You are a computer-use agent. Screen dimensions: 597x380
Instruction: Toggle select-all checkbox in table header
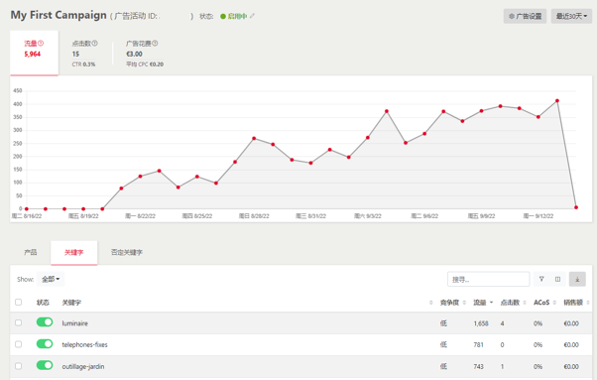[18, 302]
